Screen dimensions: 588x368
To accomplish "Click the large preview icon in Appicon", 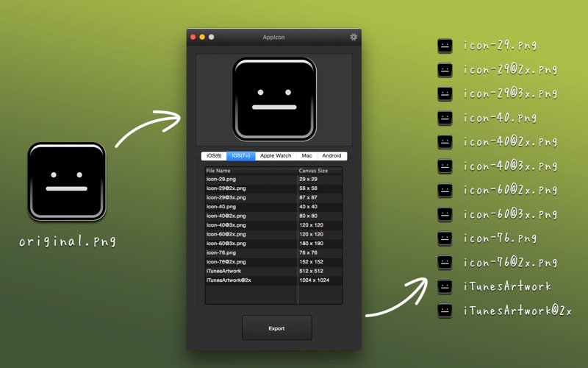I will (274, 99).
